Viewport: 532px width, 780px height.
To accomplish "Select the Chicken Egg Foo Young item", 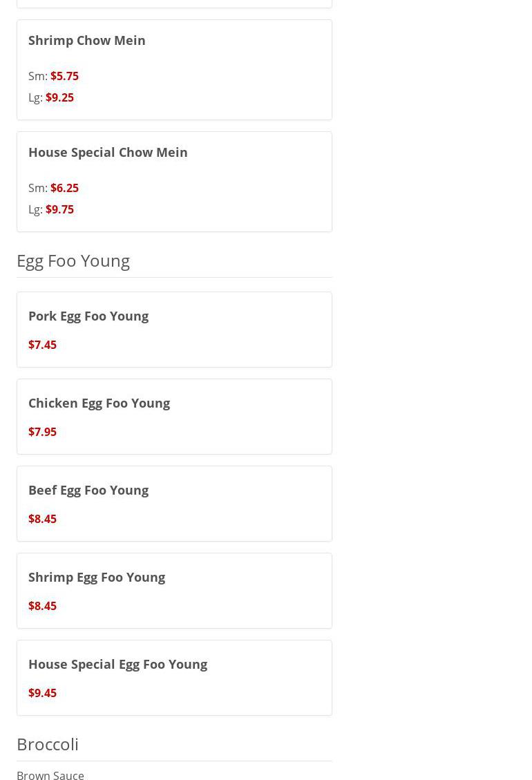I will 99,403.
